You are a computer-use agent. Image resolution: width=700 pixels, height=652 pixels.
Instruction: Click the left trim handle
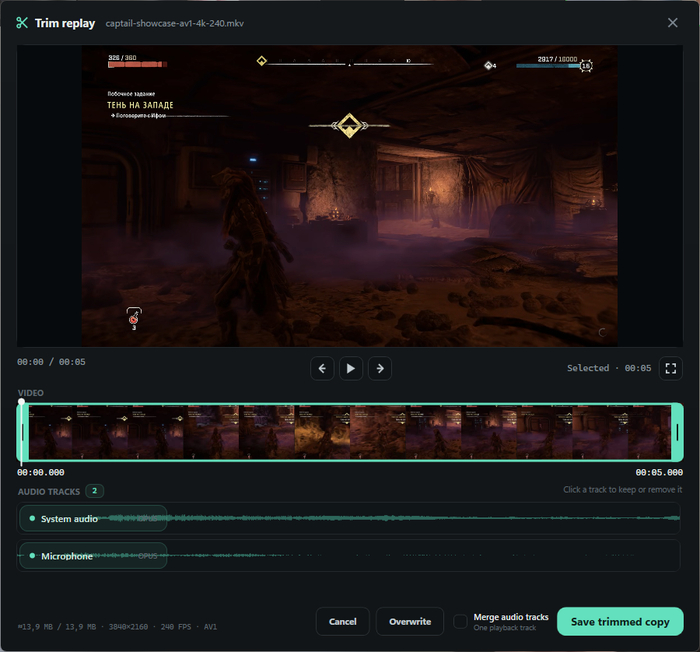22,432
